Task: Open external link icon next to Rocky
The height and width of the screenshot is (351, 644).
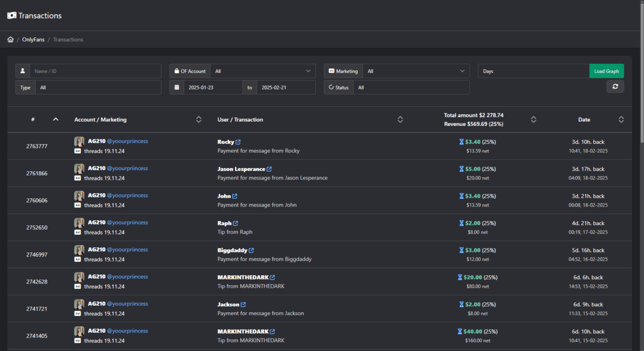Action: [x=238, y=142]
